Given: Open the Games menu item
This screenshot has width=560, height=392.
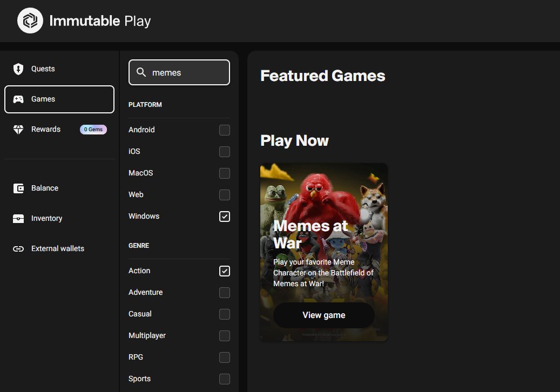Looking at the screenshot, I should click(x=59, y=99).
